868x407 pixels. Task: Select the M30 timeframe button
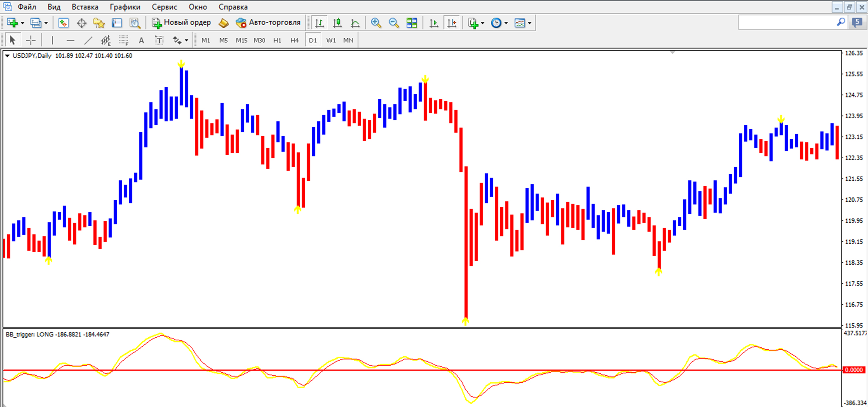(259, 41)
